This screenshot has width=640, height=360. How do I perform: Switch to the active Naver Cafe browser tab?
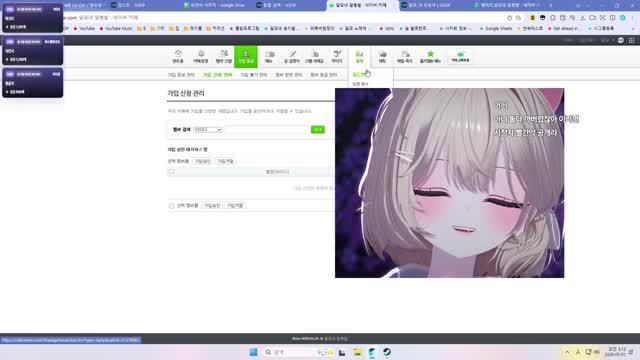[x=361, y=5]
